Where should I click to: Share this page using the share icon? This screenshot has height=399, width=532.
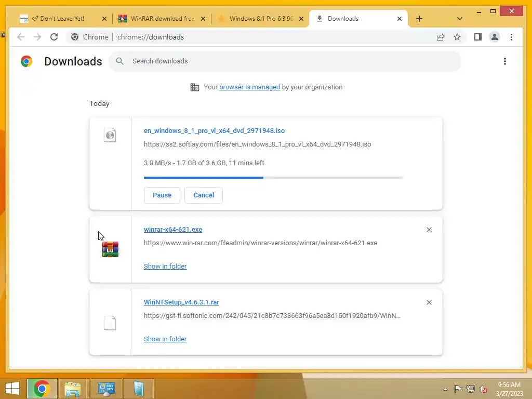(x=441, y=37)
